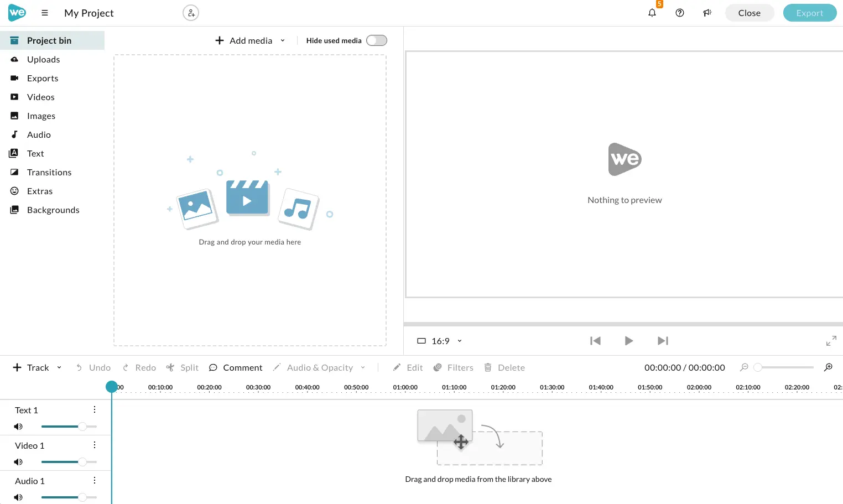Click the invite collaborator icon
Image resolution: width=843 pixels, height=504 pixels.
pyautogui.click(x=191, y=13)
